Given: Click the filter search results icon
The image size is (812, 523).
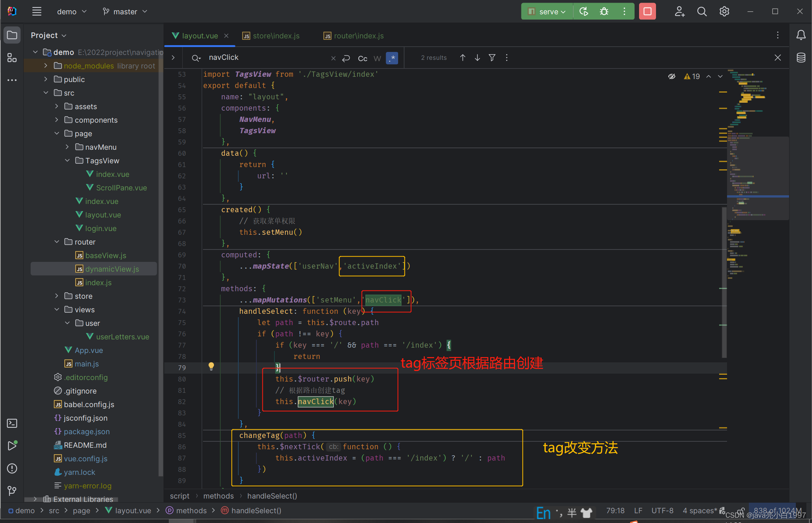Looking at the screenshot, I should tap(492, 58).
